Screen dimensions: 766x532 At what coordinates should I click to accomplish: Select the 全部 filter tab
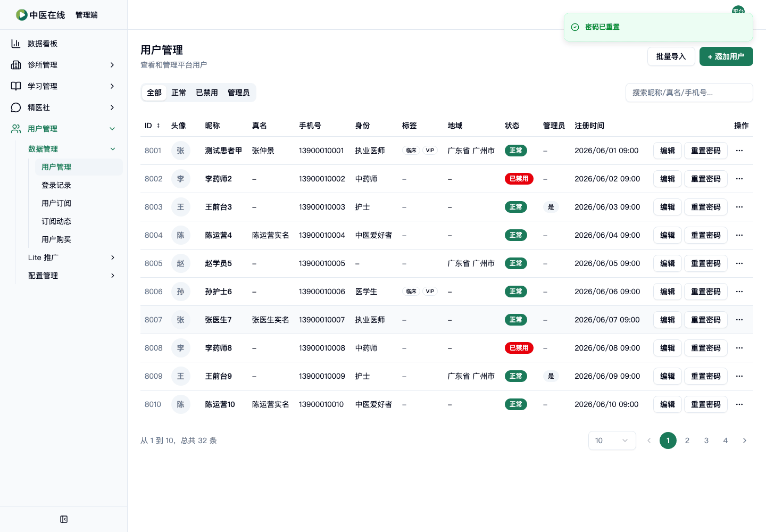(154, 93)
